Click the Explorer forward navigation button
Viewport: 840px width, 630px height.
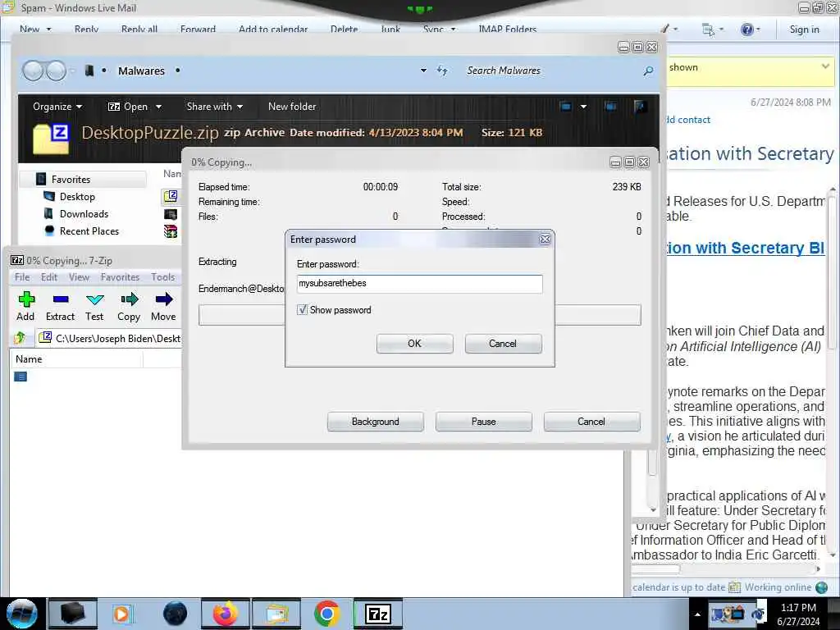(x=56, y=71)
